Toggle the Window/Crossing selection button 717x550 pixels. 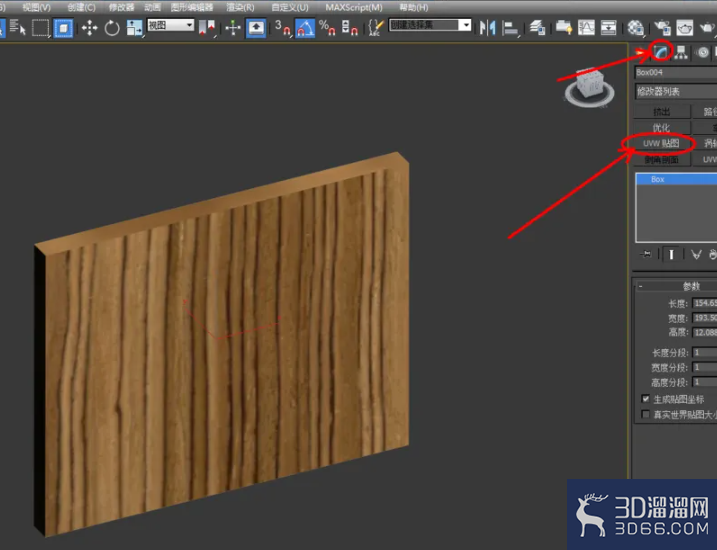63,28
